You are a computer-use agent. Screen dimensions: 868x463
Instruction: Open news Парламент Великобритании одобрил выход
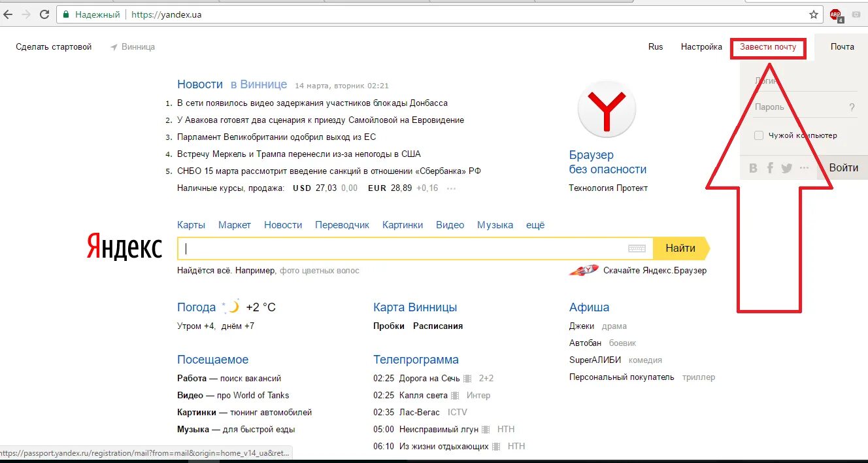point(276,137)
